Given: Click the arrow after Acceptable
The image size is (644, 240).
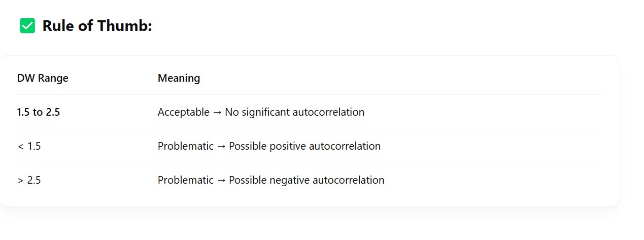Looking at the screenshot, I should coord(217,112).
